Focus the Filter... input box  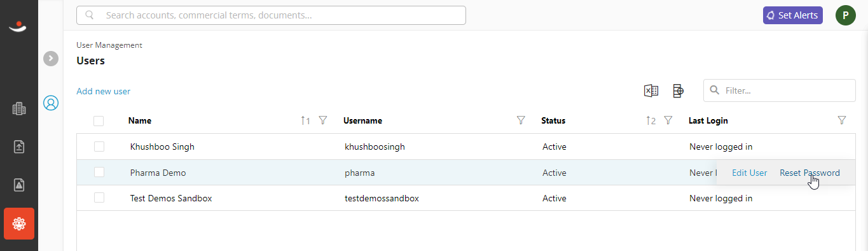[x=780, y=90]
